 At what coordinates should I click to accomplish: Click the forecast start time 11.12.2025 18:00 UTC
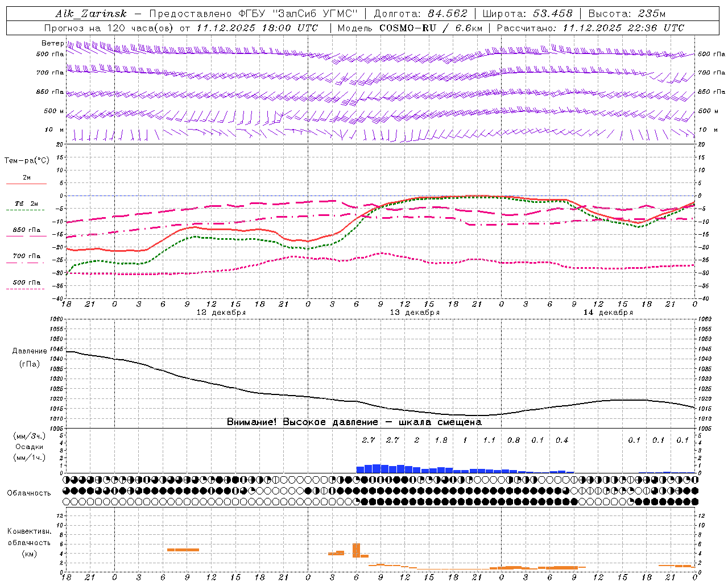click(x=257, y=28)
